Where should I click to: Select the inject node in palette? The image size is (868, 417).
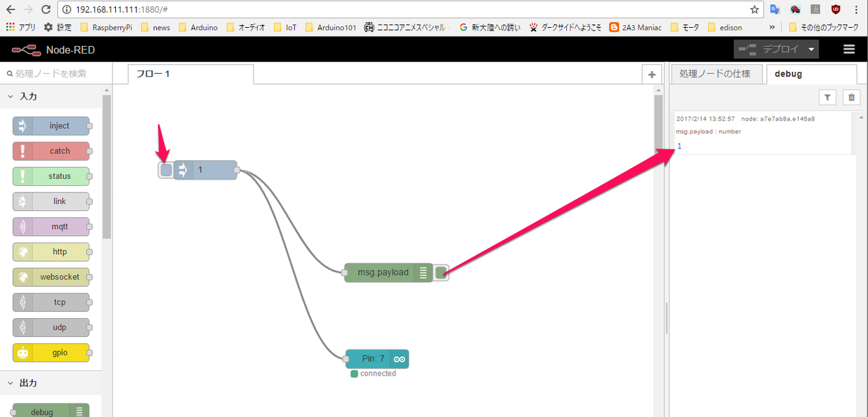pyautogui.click(x=52, y=126)
